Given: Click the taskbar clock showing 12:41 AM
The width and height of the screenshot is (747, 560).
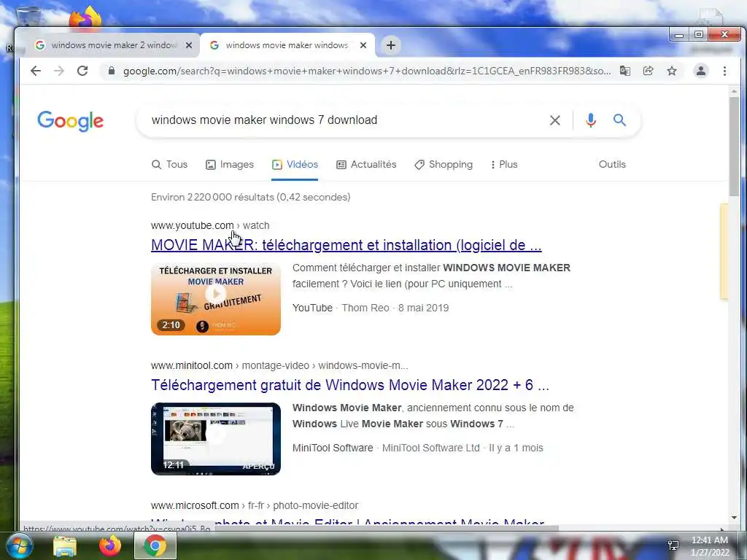Looking at the screenshot, I should click(710, 546).
